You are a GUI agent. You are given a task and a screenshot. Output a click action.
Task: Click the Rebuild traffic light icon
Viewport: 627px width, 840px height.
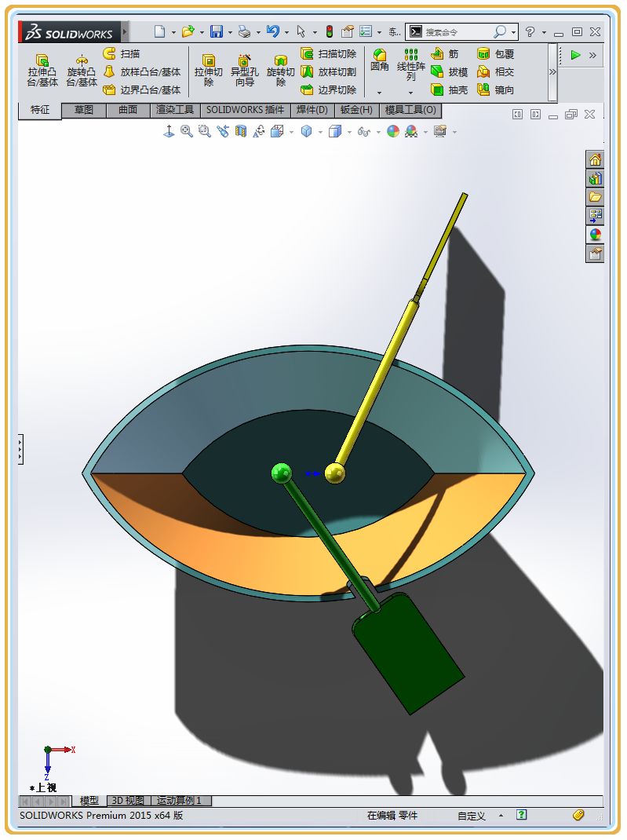point(330,32)
